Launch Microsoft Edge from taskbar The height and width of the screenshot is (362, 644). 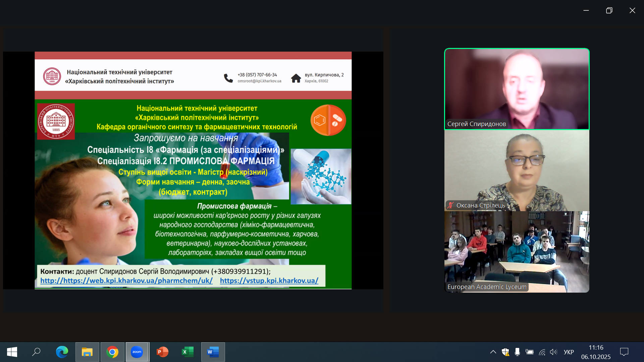pyautogui.click(x=62, y=352)
